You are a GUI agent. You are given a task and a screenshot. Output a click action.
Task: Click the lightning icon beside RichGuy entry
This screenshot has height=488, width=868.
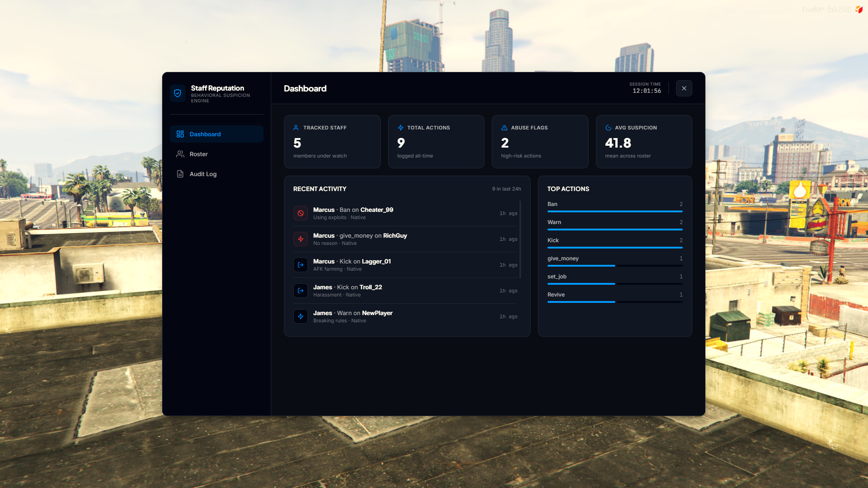pyautogui.click(x=301, y=239)
